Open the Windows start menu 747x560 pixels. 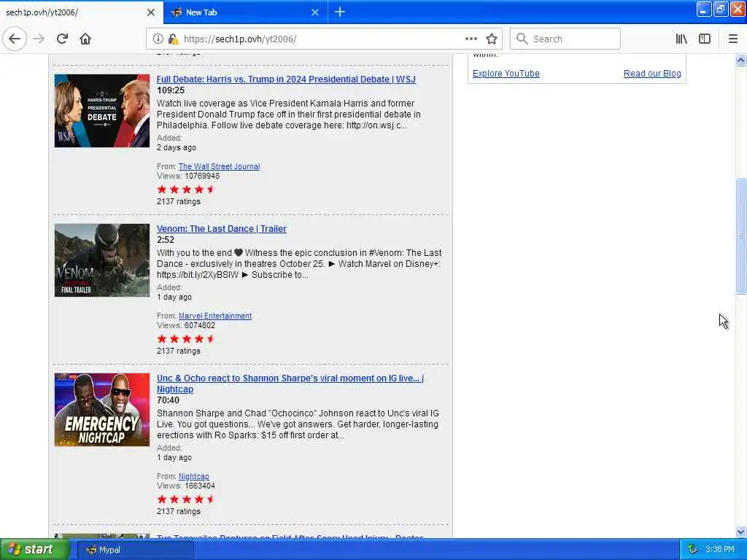(34, 550)
